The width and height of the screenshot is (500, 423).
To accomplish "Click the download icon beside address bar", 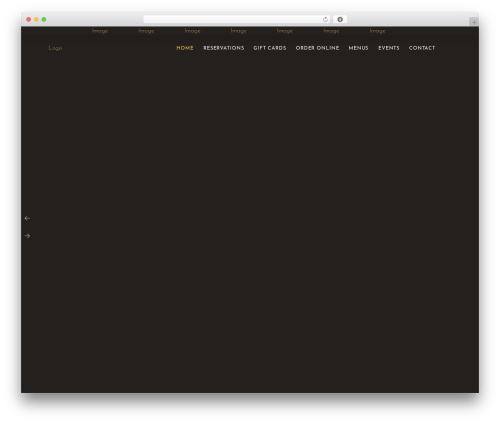I will tap(340, 19).
